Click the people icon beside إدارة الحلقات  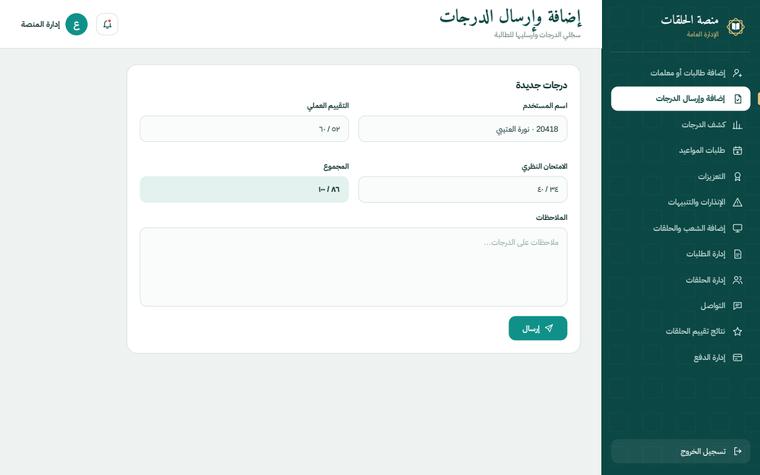[737, 280]
